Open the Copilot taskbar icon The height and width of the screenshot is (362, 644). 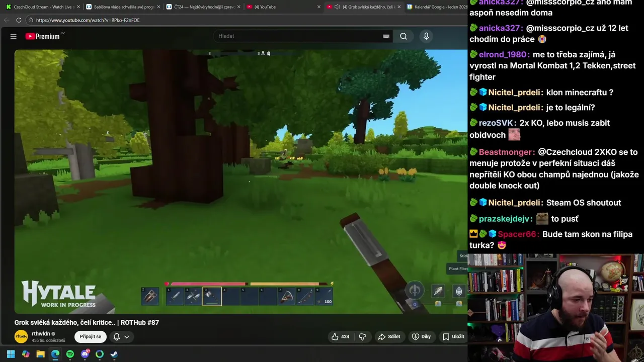26,354
